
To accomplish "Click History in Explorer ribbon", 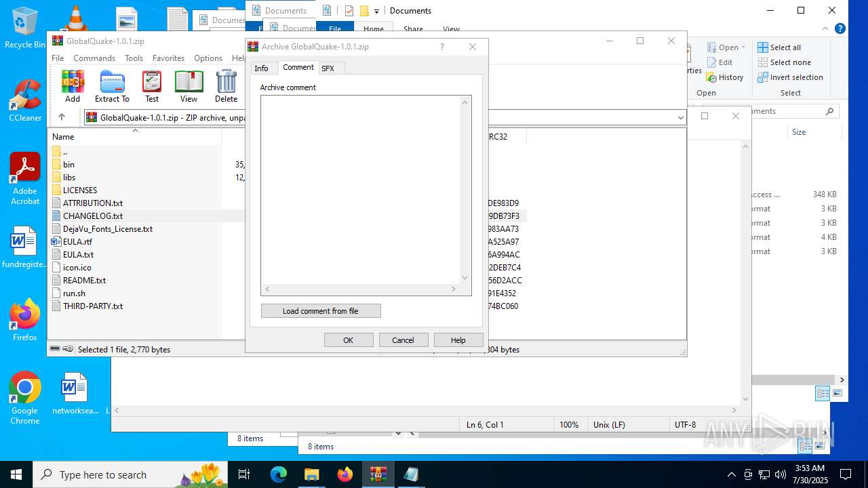I will [x=725, y=77].
